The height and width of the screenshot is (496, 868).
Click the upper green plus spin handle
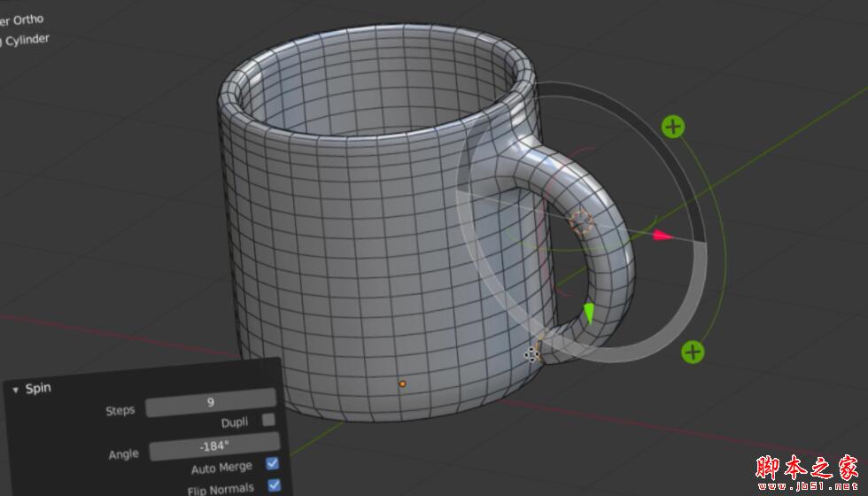pyautogui.click(x=673, y=127)
